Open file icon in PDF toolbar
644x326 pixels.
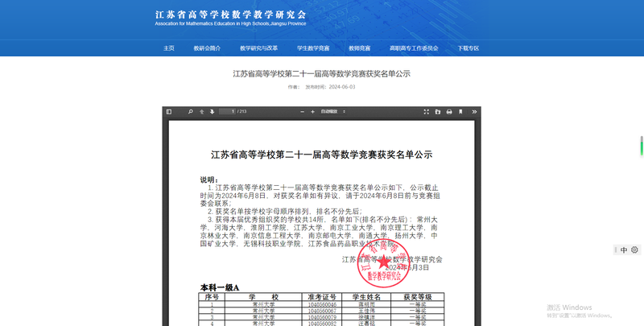(x=436, y=111)
